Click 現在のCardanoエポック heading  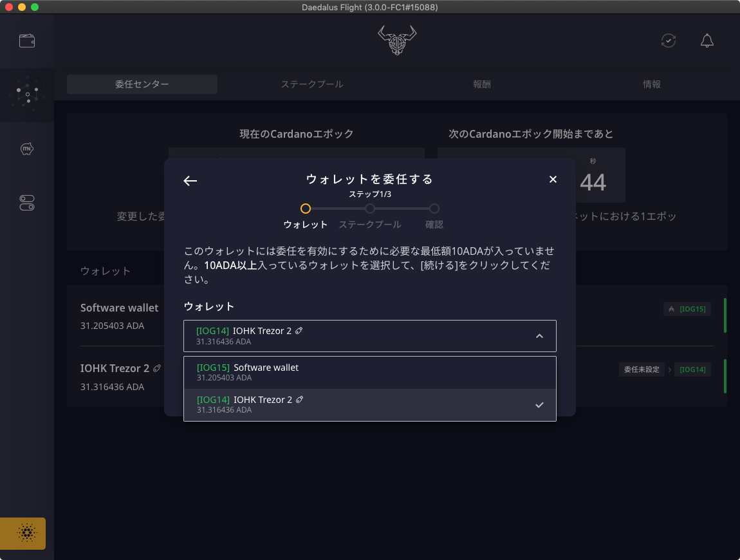pos(297,134)
